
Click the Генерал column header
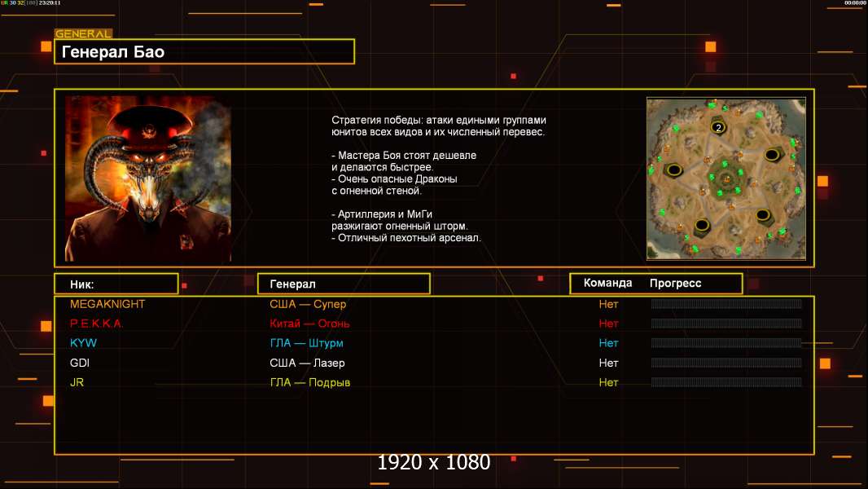tap(343, 284)
